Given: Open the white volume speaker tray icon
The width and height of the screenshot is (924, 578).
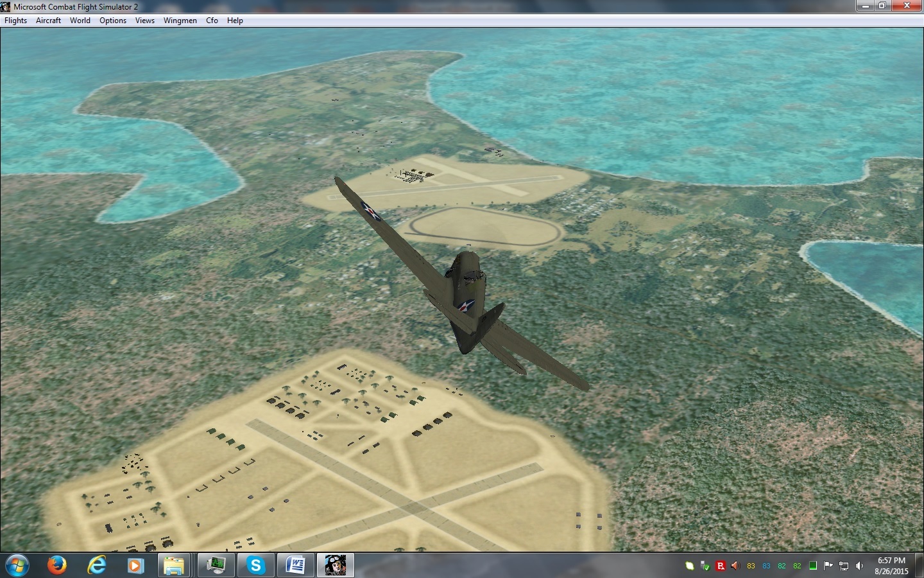Looking at the screenshot, I should (859, 566).
